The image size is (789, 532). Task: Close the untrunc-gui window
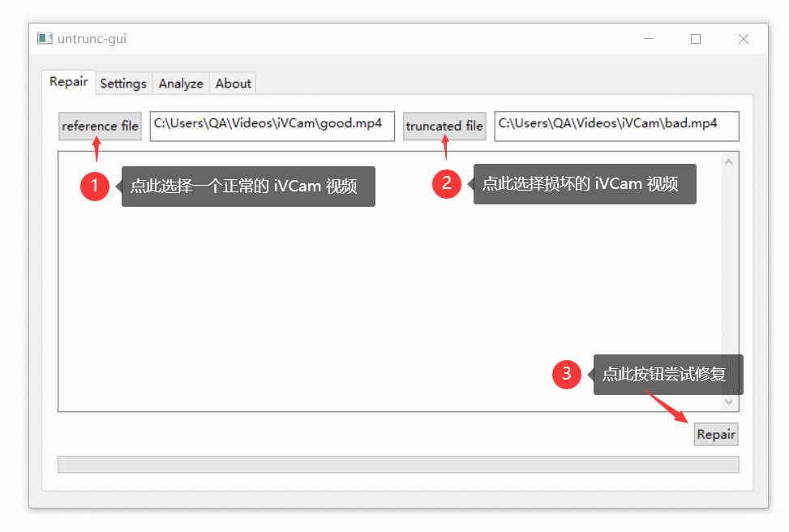pyautogui.click(x=744, y=39)
